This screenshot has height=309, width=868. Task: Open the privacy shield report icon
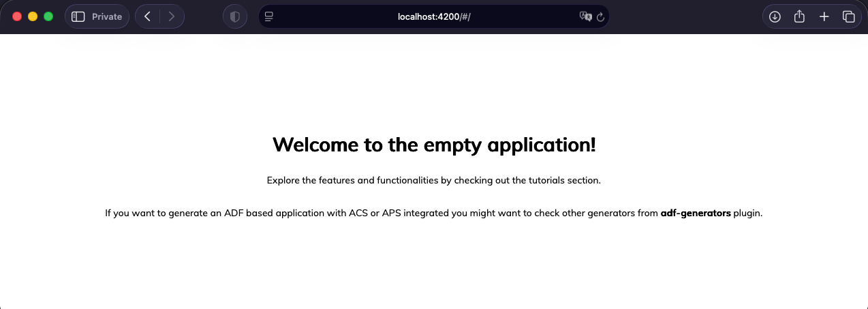coord(235,16)
